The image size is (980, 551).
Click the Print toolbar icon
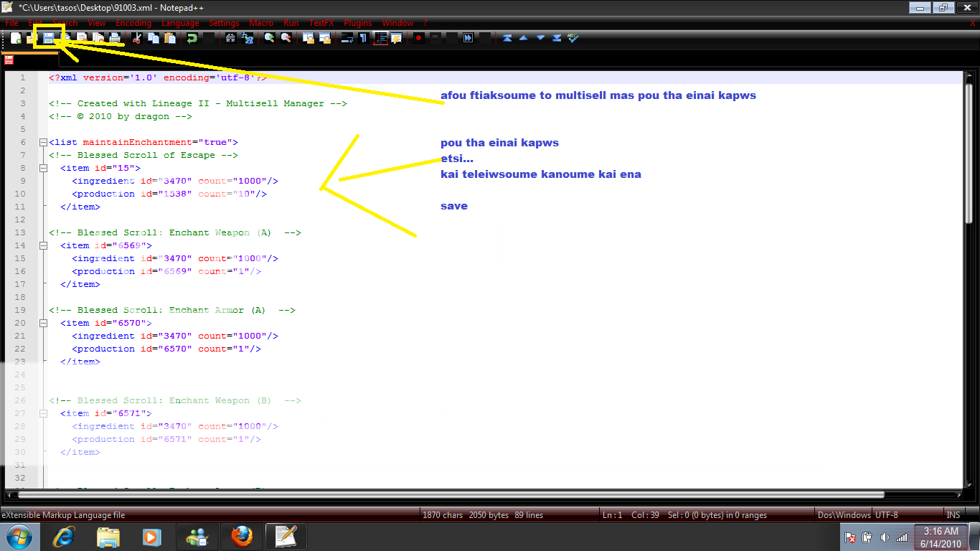pyautogui.click(x=114, y=38)
